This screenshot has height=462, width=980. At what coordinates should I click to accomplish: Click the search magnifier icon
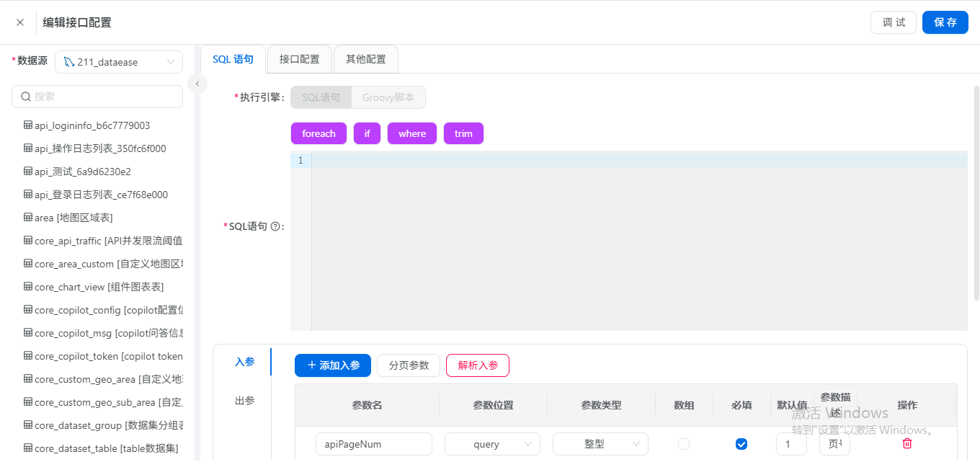(26, 97)
